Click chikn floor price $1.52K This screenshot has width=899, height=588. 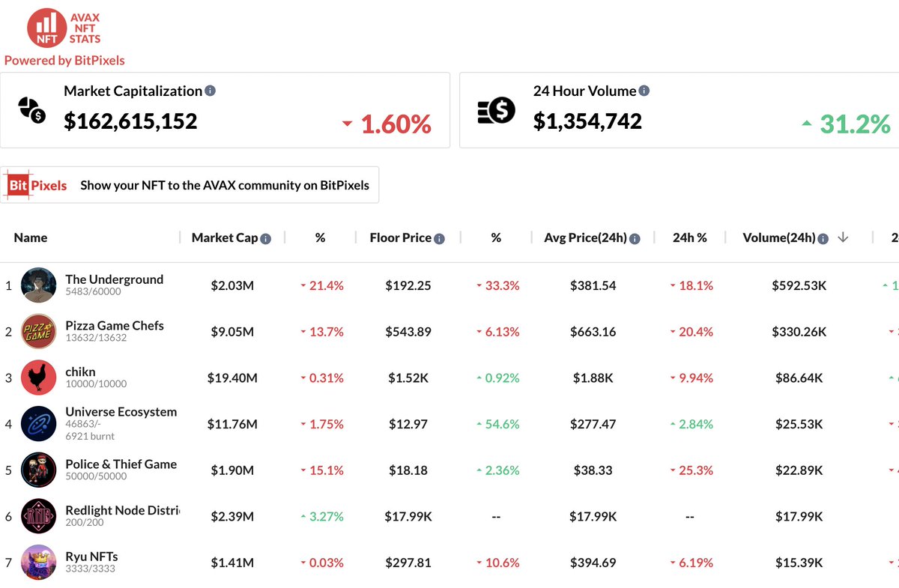(x=408, y=378)
